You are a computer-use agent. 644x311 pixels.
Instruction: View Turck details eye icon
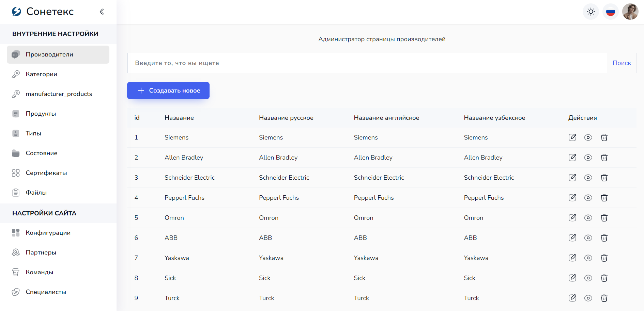pos(588,298)
